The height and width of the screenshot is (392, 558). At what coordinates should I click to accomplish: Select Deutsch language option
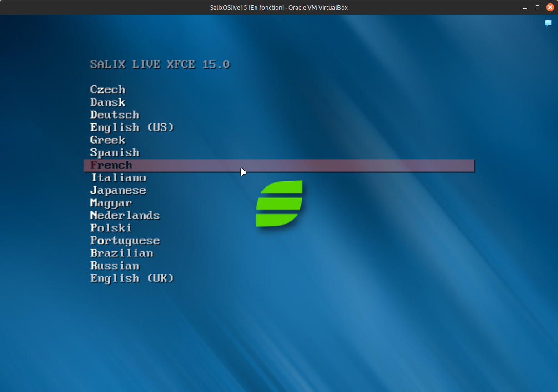coord(115,115)
